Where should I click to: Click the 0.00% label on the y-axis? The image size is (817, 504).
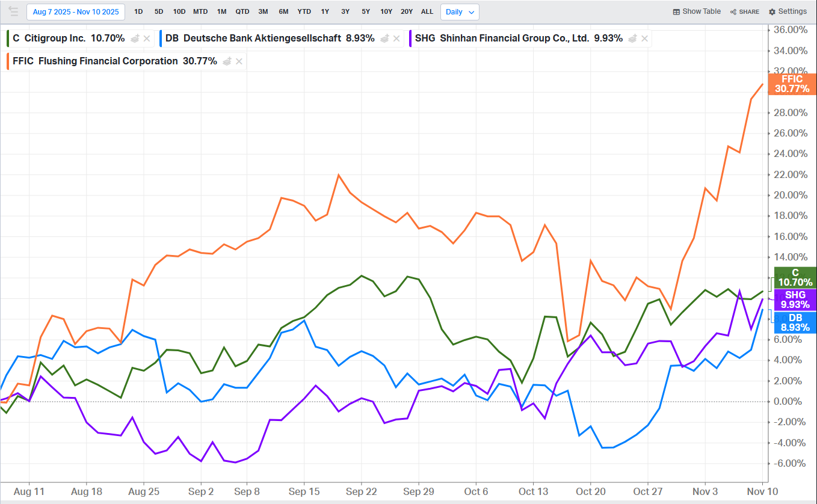click(789, 401)
